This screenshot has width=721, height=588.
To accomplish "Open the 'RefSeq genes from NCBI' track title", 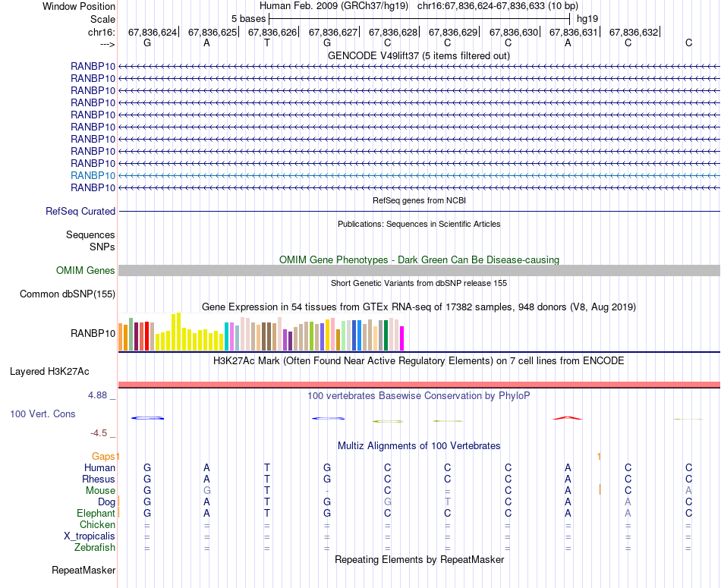I will (x=419, y=200).
